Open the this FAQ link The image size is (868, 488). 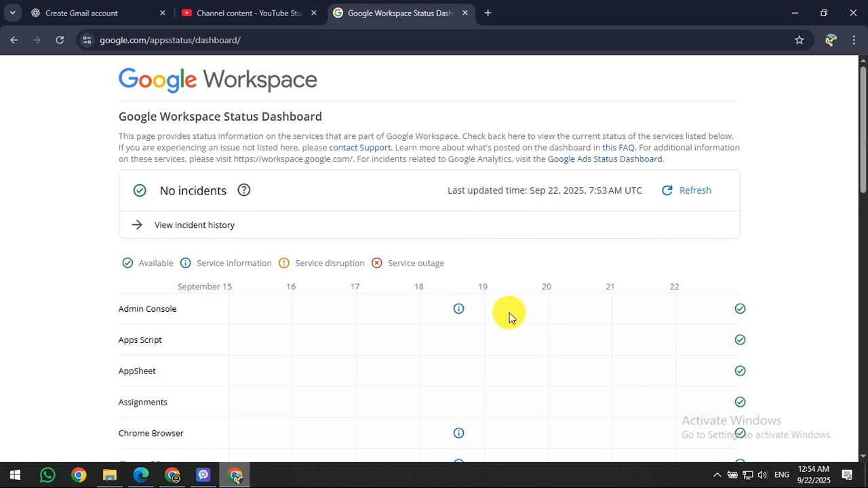click(618, 148)
